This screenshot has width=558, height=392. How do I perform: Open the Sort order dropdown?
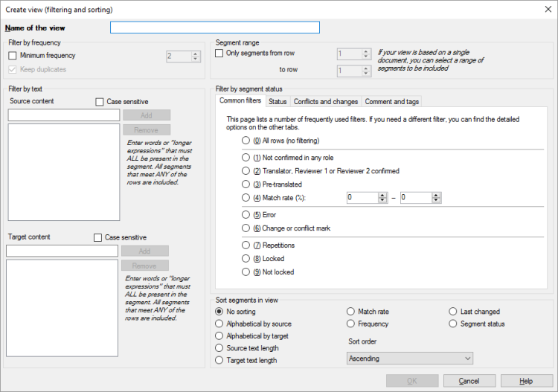[409, 359]
